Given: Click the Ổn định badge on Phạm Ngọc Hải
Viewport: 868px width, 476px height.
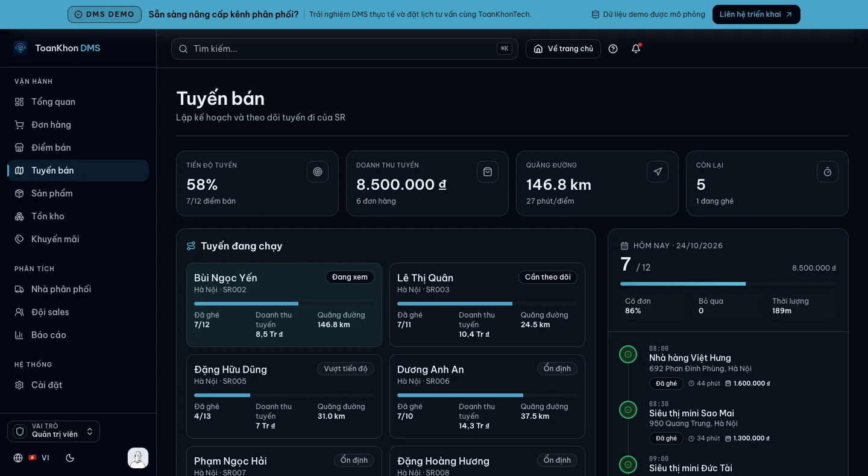Looking at the screenshot, I should (354, 460).
